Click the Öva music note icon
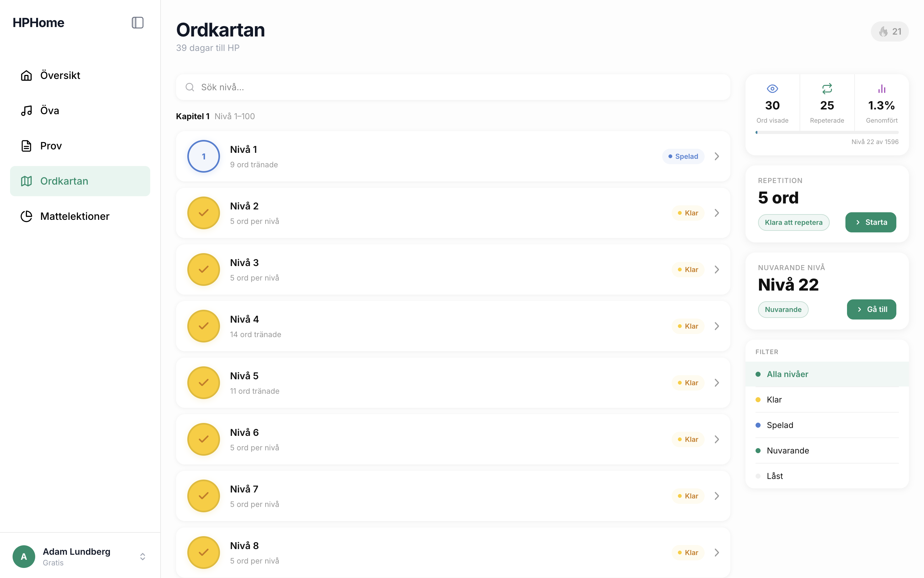The height and width of the screenshot is (578, 924). (x=26, y=110)
